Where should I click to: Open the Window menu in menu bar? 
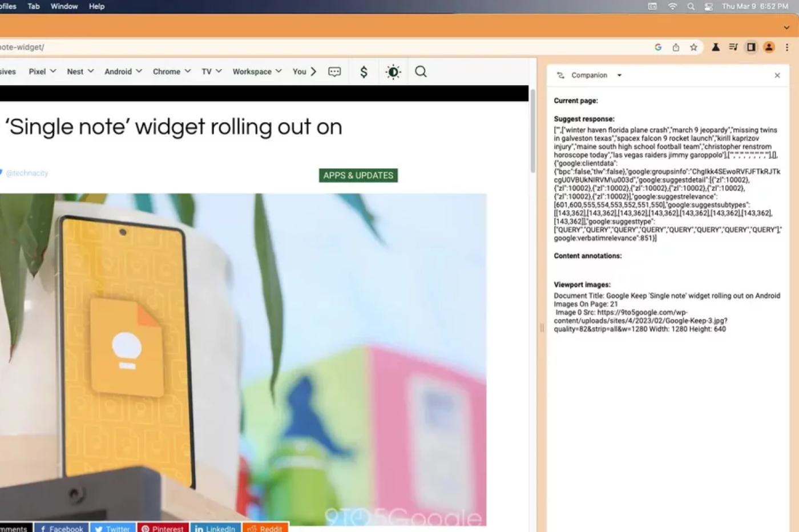pos(64,6)
